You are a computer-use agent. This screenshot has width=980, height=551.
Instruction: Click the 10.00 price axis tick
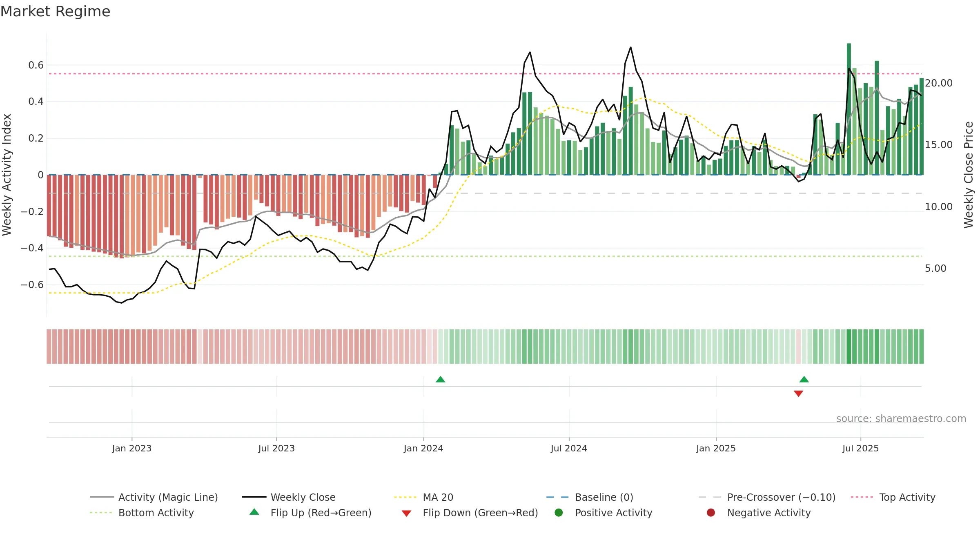pos(938,207)
